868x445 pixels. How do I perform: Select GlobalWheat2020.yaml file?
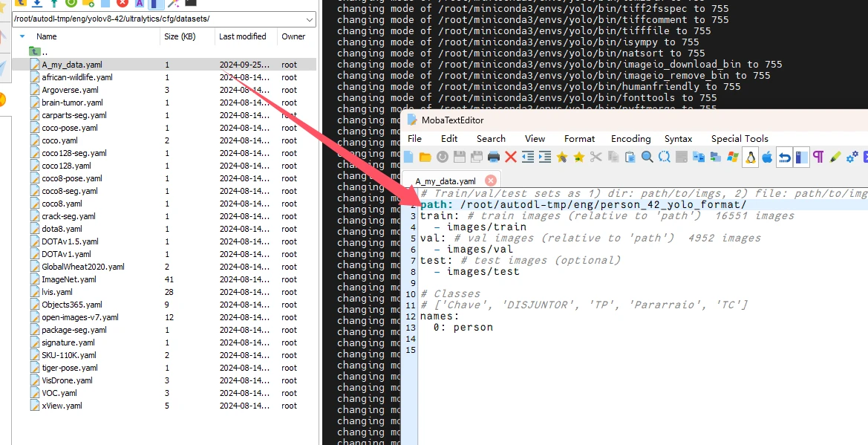(83, 267)
